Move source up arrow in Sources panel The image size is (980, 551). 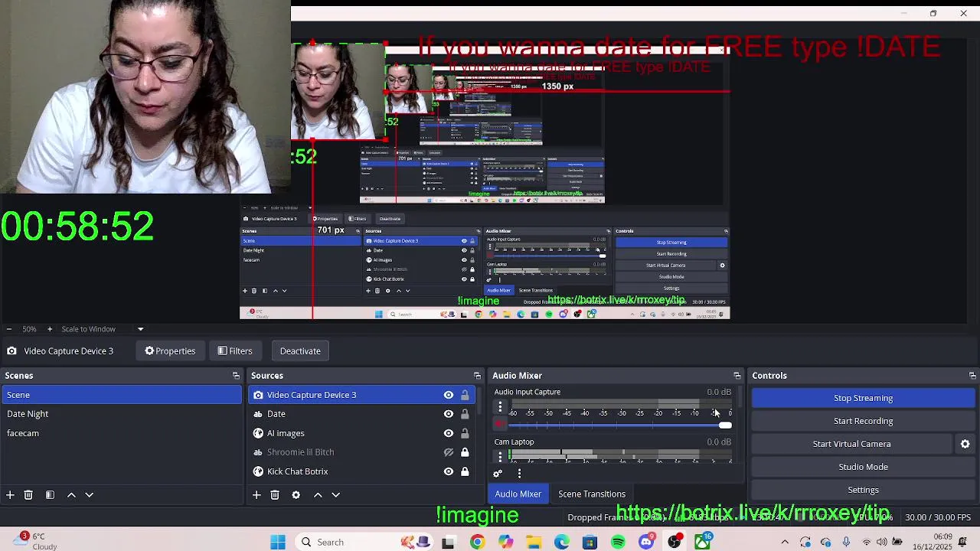[318, 495]
